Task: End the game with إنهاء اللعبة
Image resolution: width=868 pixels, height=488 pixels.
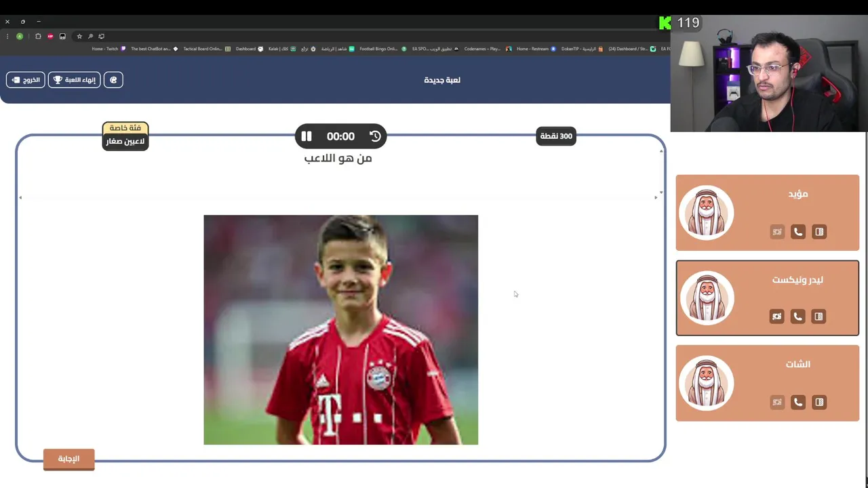Action: click(x=75, y=80)
